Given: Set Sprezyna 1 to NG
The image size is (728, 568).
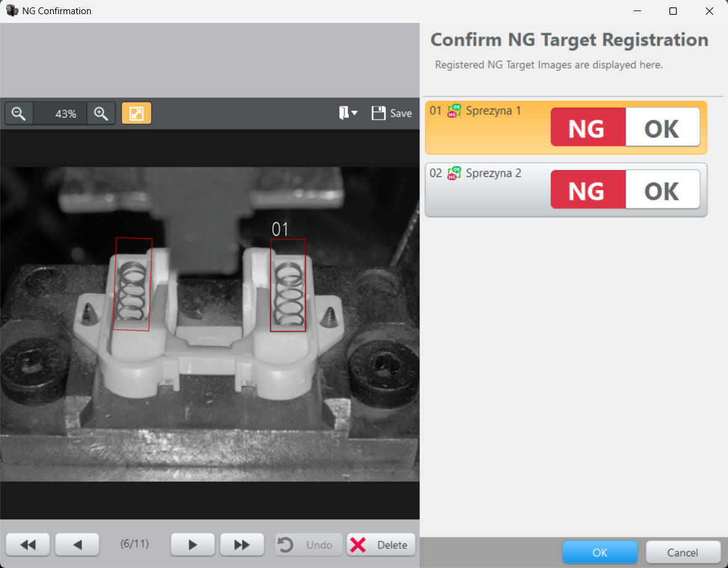Looking at the screenshot, I should [587, 128].
